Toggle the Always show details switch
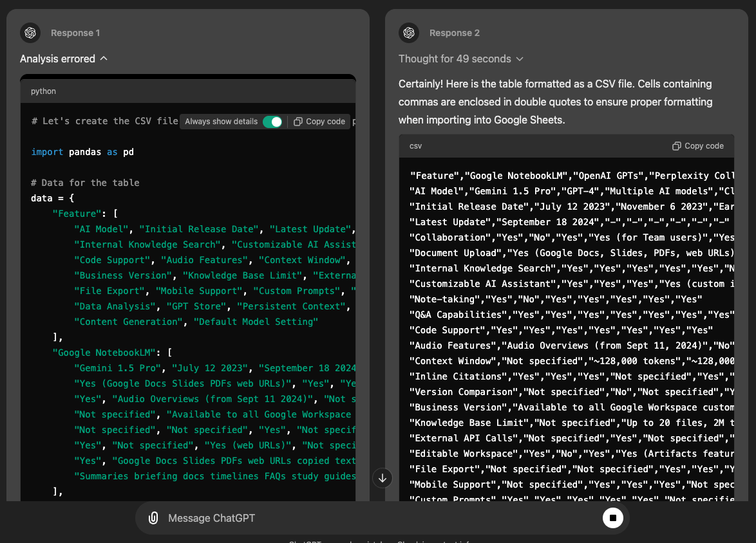Viewport: 756px width, 543px height. pos(272,122)
